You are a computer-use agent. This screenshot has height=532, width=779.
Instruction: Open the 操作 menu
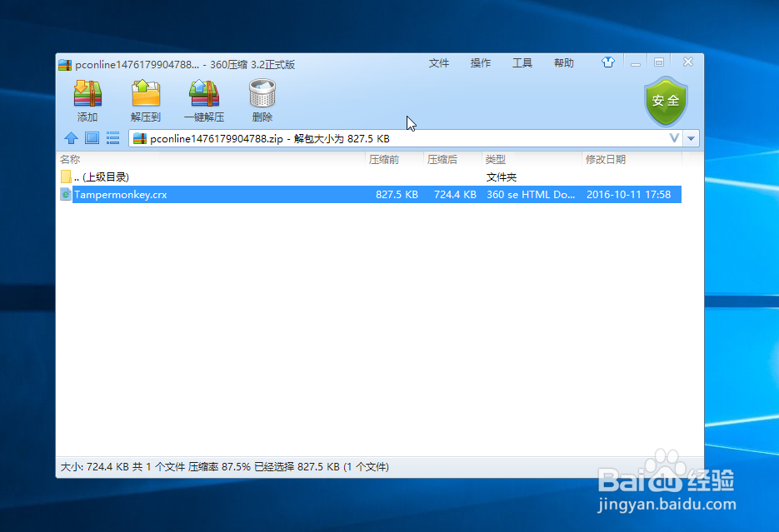click(481, 63)
